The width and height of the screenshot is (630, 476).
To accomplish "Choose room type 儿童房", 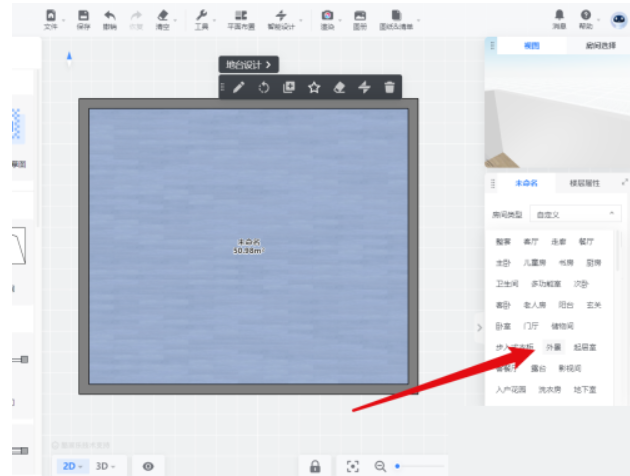I will (x=534, y=263).
